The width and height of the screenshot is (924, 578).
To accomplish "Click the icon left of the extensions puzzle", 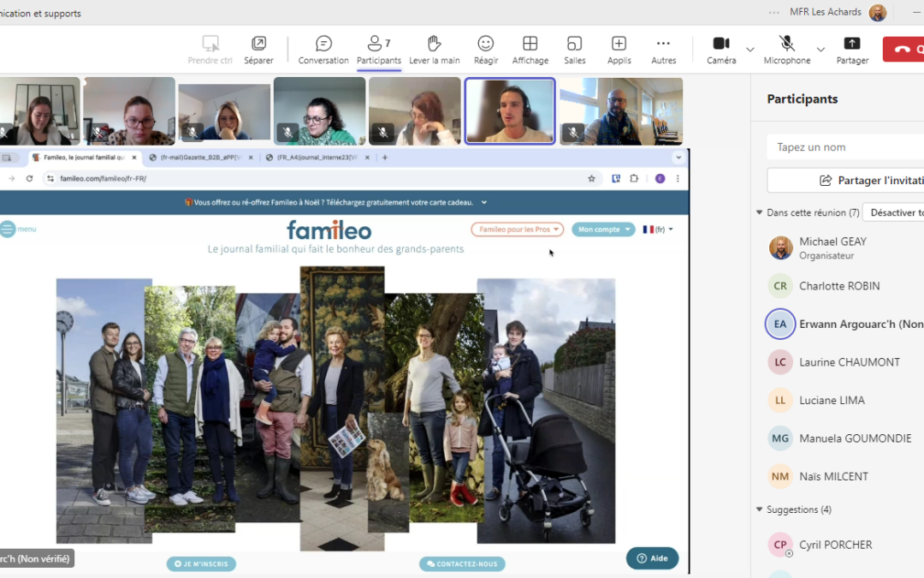I will [x=616, y=178].
